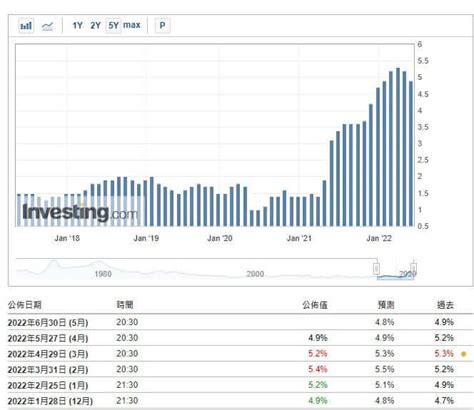Viewport: 474px width, 410px height.
Task: Select the max time range
Action: [132, 25]
